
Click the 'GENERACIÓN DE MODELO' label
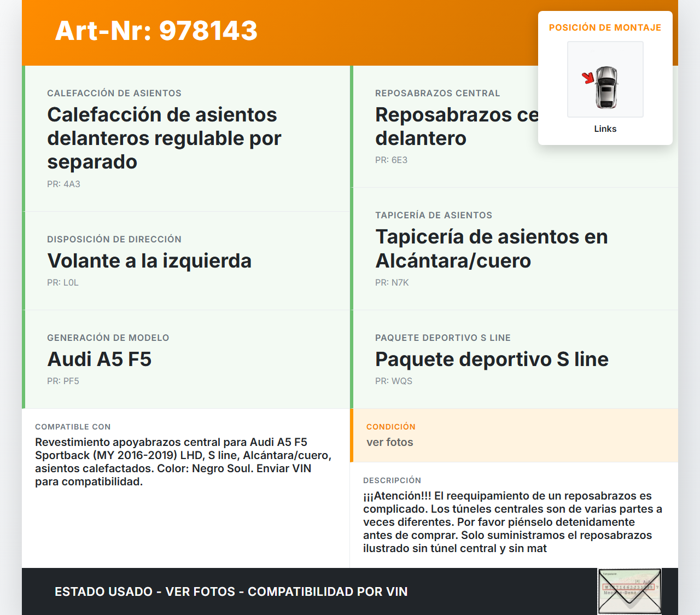pyautogui.click(x=108, y=338)
